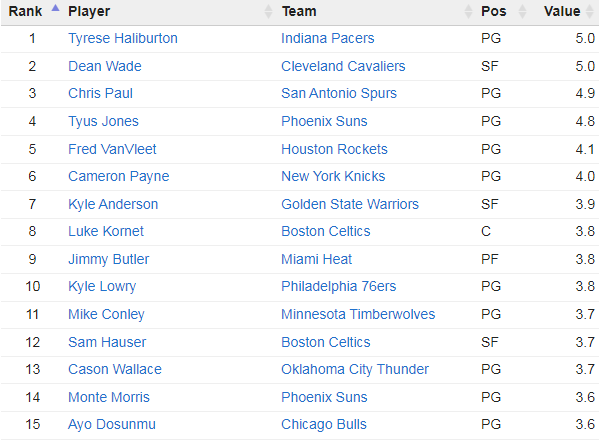Open Oklahoma City Thunder team link
The height and width of the screenshot is (440, 606).
click(x=355, y=370)
